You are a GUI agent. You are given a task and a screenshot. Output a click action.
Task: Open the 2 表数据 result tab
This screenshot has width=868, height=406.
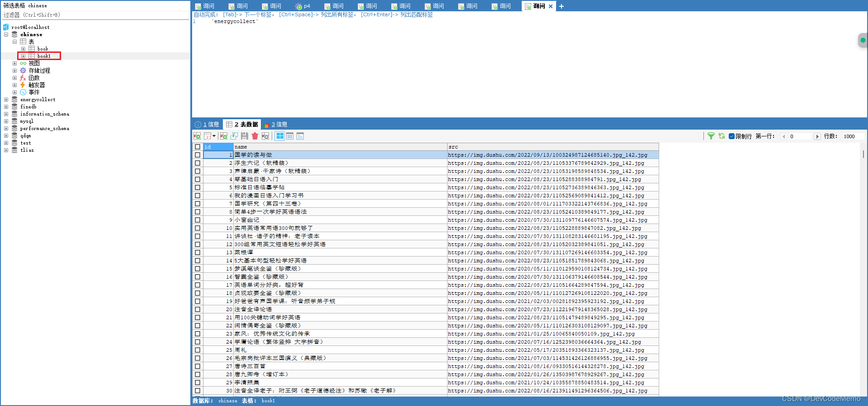pyautogui.click(x=242, y=124)
